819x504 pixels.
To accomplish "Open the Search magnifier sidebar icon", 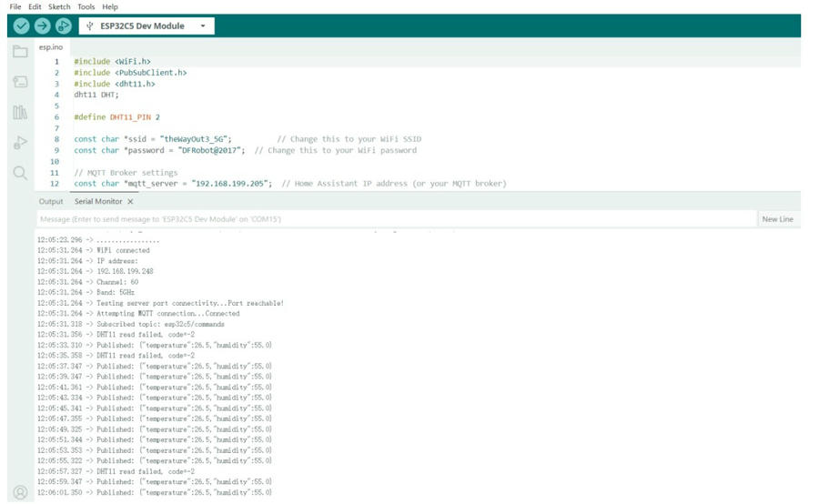I will click(x=20, y=173).
